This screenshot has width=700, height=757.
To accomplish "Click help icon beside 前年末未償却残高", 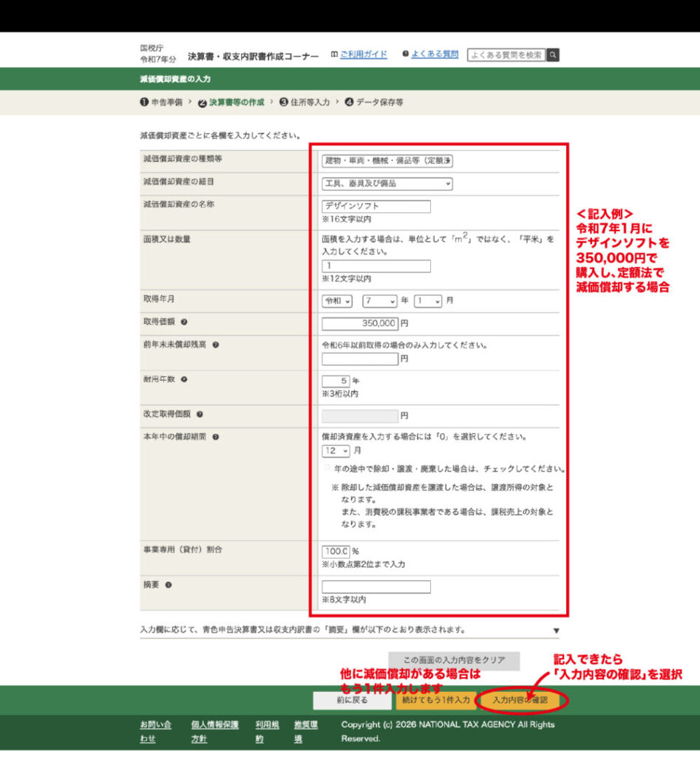I will (215, 344).
